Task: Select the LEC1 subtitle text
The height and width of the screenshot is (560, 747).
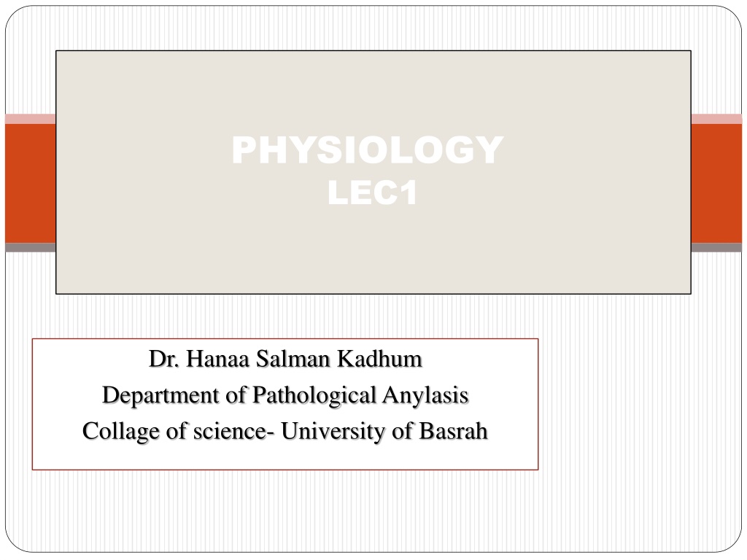Action: [x=373, y=192]
